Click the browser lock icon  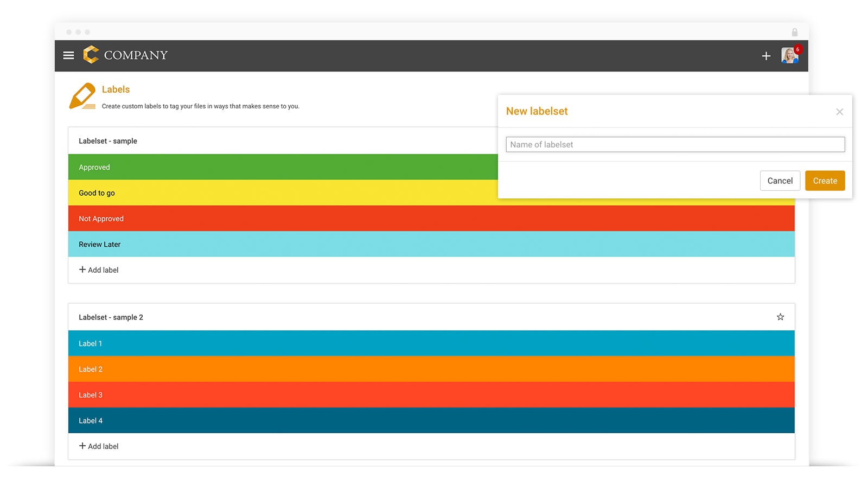coord(794,33)
